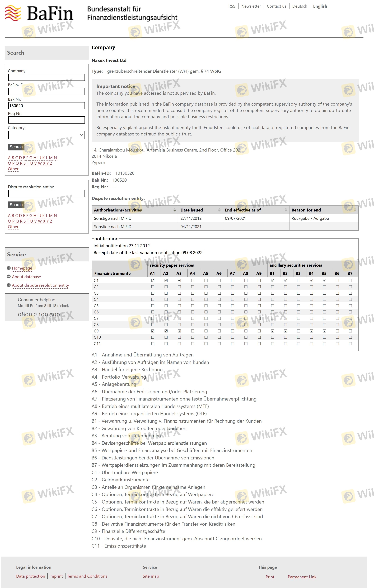The height and width of the screenshot is (588, 374).
Task: Open the Category dropdown
Action: click(x=46, y=135)
